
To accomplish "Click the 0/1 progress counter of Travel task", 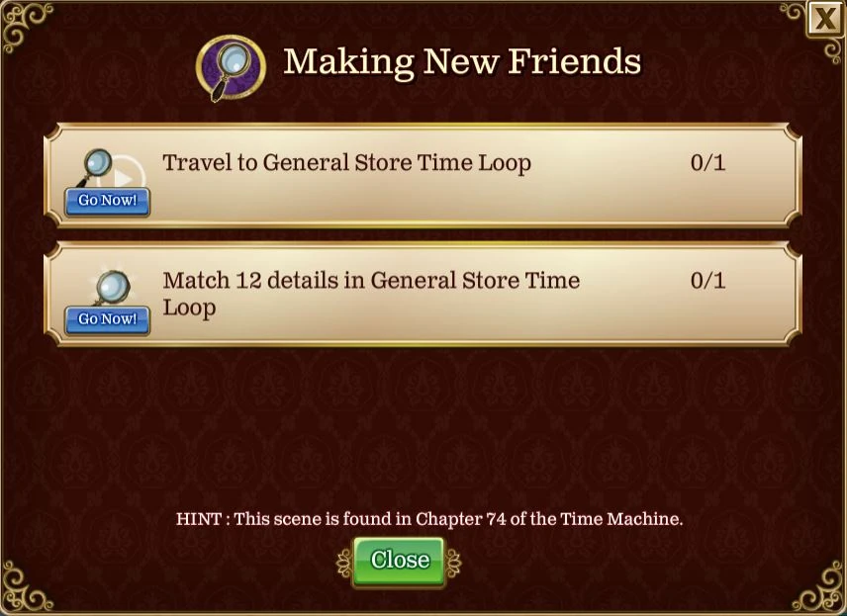I will click(707, 162).
